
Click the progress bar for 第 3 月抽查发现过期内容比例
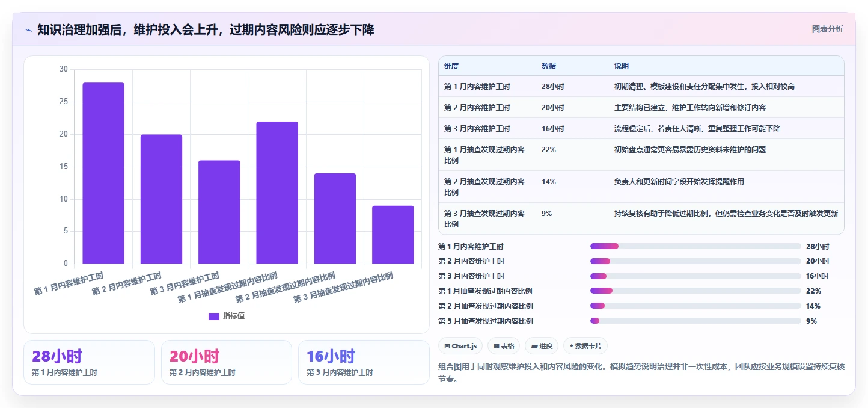695,321
